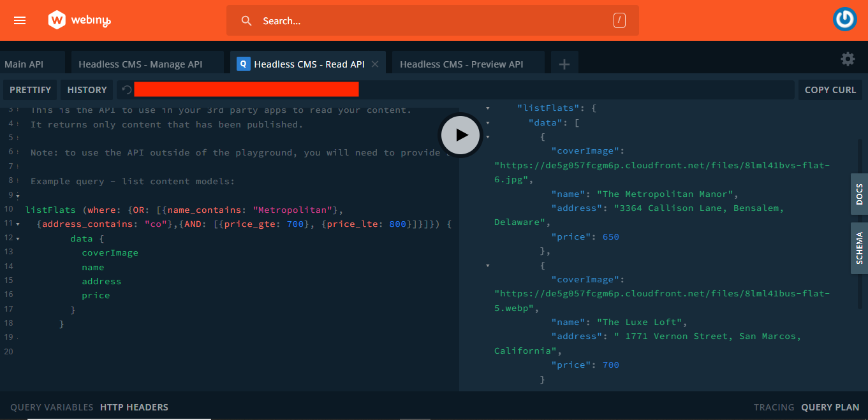868x420 pixels.
Task: Switch to the Main API tab
Action: pos(24,63)
